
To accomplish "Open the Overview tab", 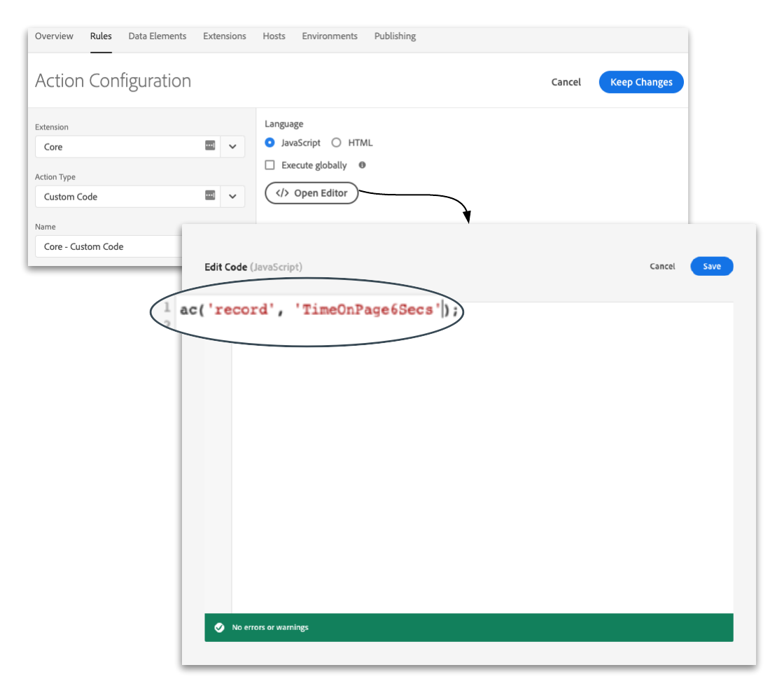I will pos(54,36).
